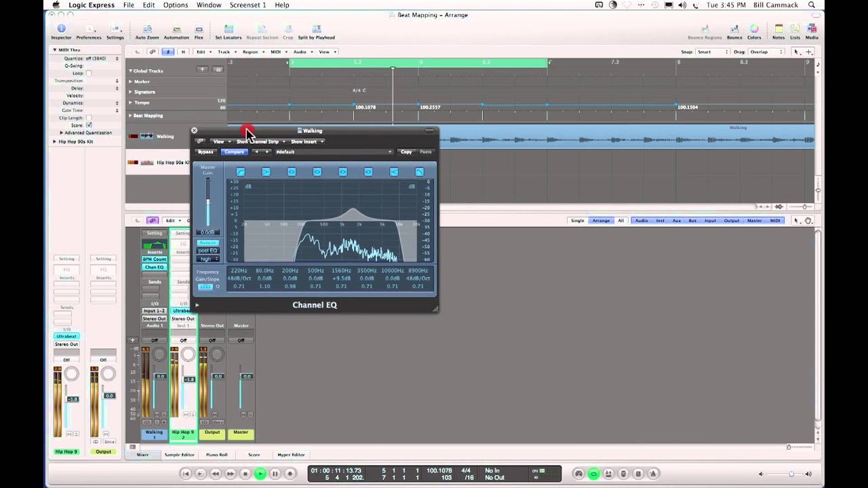This screenshot has width=868, height=488.
Task: Uncheck the Score checkbox in Inspector
Action: 88,125
